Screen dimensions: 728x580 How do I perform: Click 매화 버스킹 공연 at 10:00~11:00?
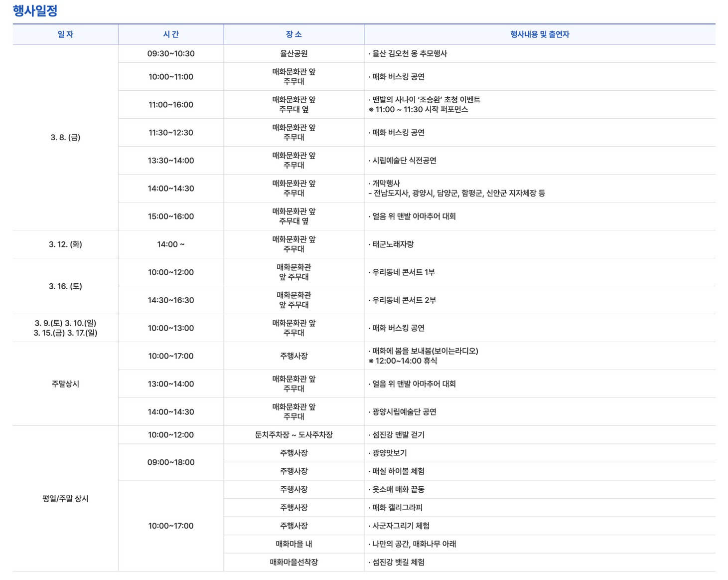[397, 77]
